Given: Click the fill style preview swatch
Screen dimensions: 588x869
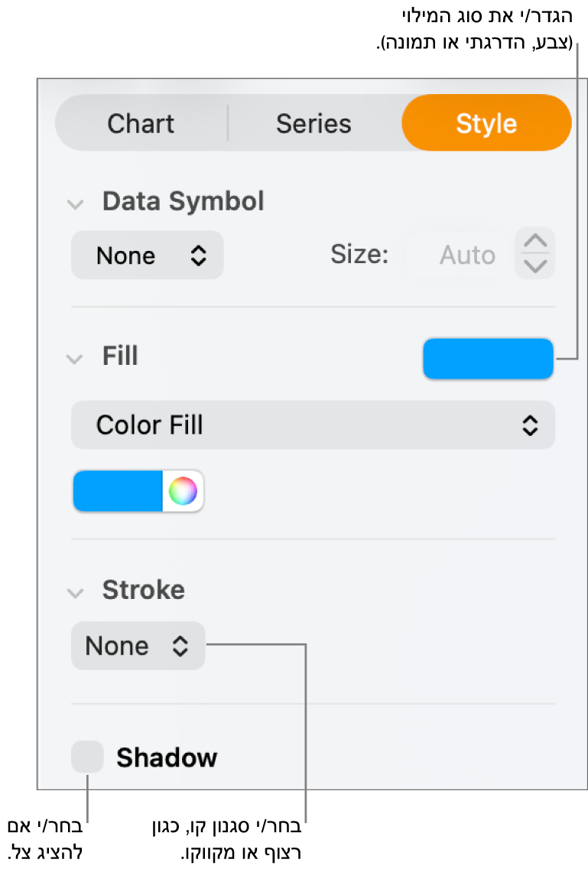Looking at the screenshot, I should click(x=488, y=359).
